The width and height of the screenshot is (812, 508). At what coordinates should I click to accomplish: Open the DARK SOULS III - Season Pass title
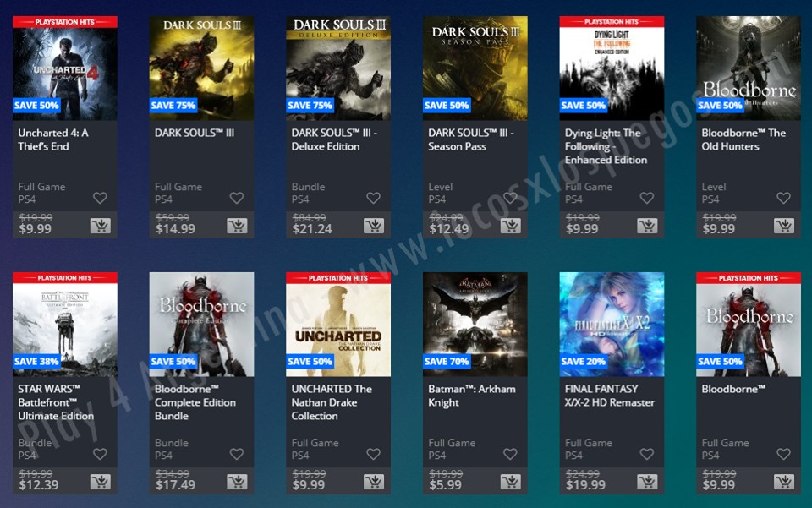pyautogui.click(x=471, y=139)
